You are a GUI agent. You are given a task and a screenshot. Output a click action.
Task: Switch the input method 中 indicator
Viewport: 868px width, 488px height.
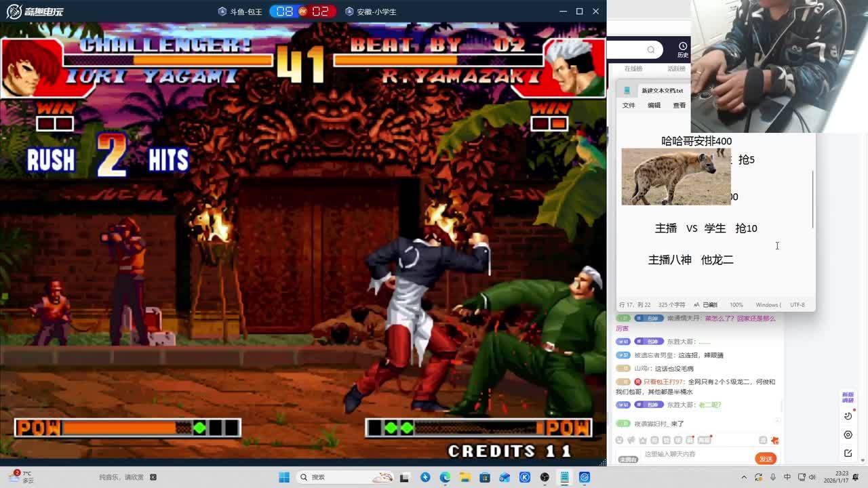(787, 477)
